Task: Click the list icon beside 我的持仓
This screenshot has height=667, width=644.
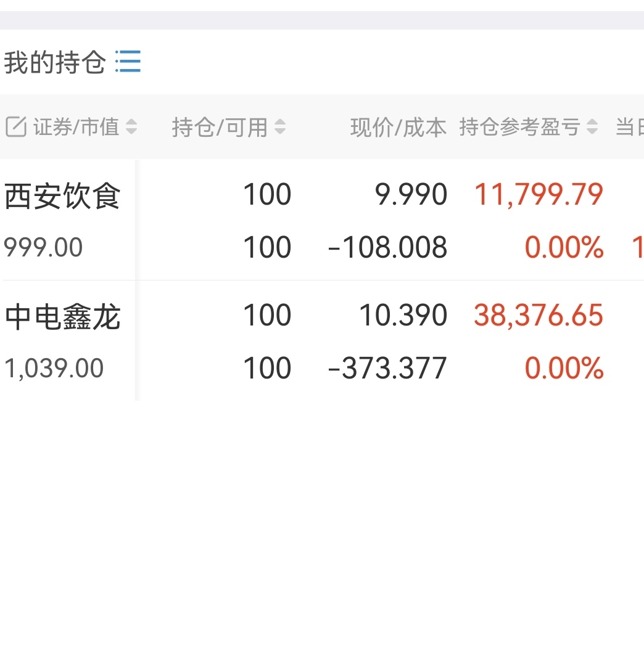Action: pos(128,62)
